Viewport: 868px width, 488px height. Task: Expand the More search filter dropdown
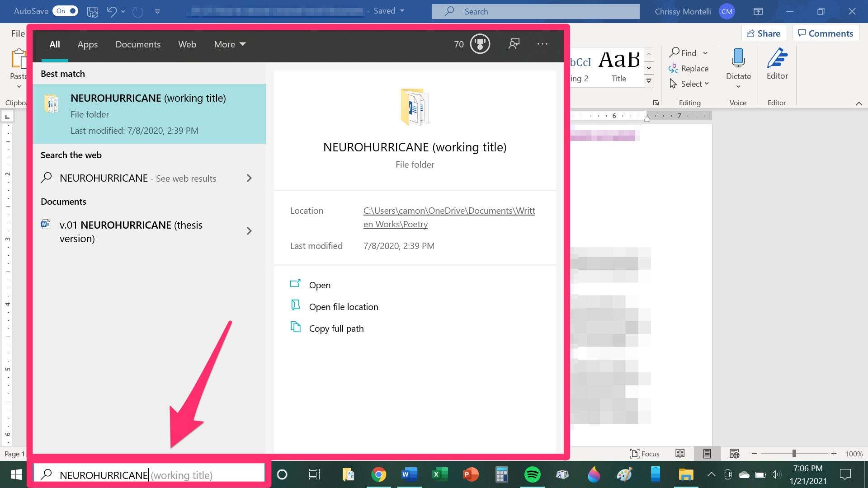coord(229,44)
